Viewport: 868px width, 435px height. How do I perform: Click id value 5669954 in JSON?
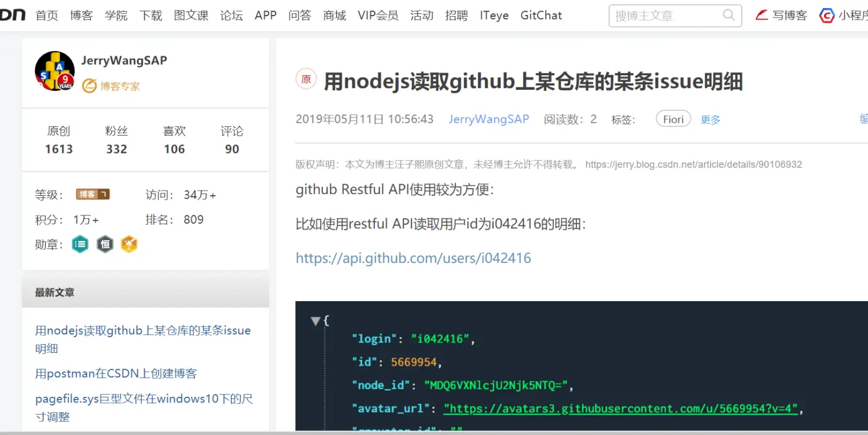point(414,363)
